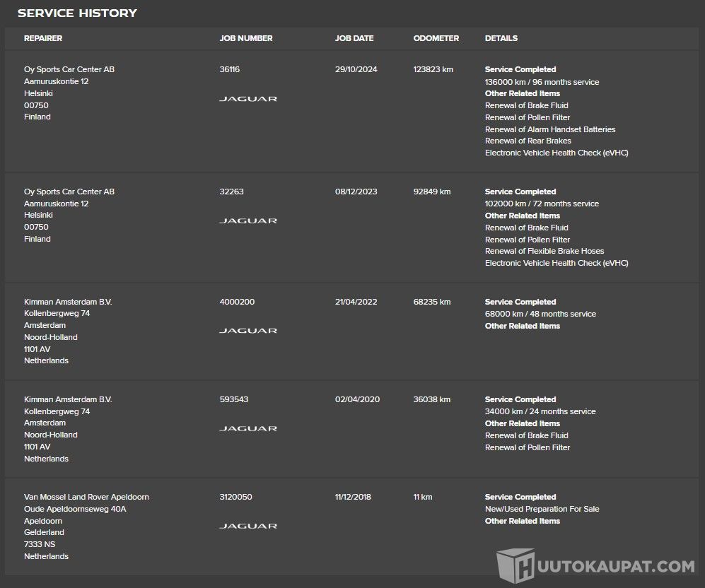This screenshot has height=588, width=705.
Task: Click Renewal of Rear Brakes
Action: [x=528, y=141]
